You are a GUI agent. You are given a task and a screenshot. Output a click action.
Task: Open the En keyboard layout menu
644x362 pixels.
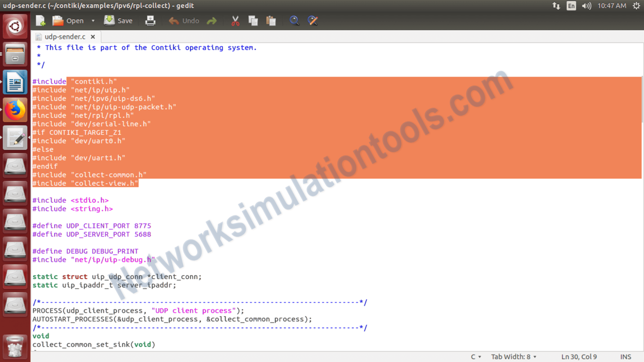[571, 6]
